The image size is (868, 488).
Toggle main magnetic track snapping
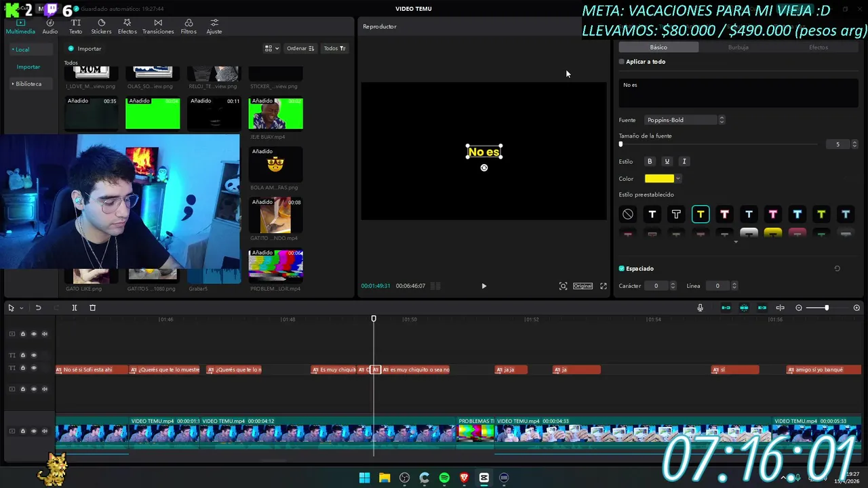click(x=726, y=308)
